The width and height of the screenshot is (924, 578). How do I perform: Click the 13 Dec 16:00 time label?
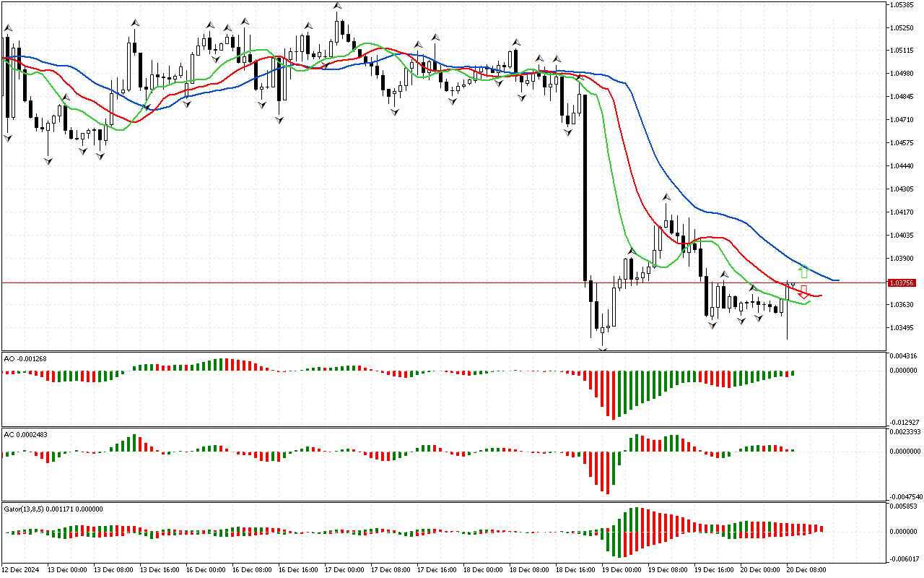tap(160, 570)
